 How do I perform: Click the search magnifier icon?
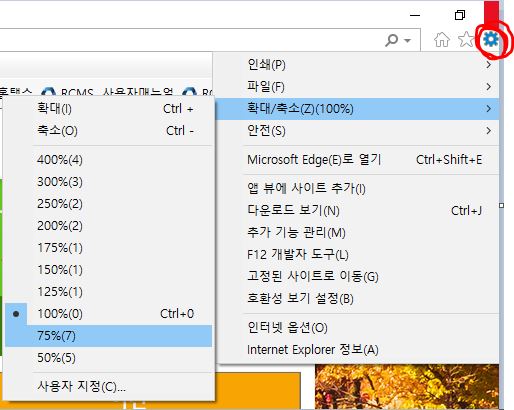pos(391,40)
